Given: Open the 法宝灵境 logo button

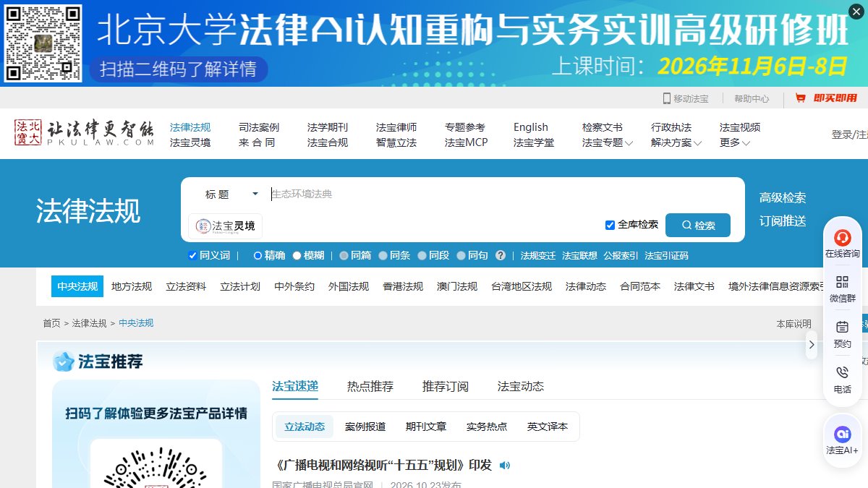Looking at the screenshot, I should coord(226,226).
